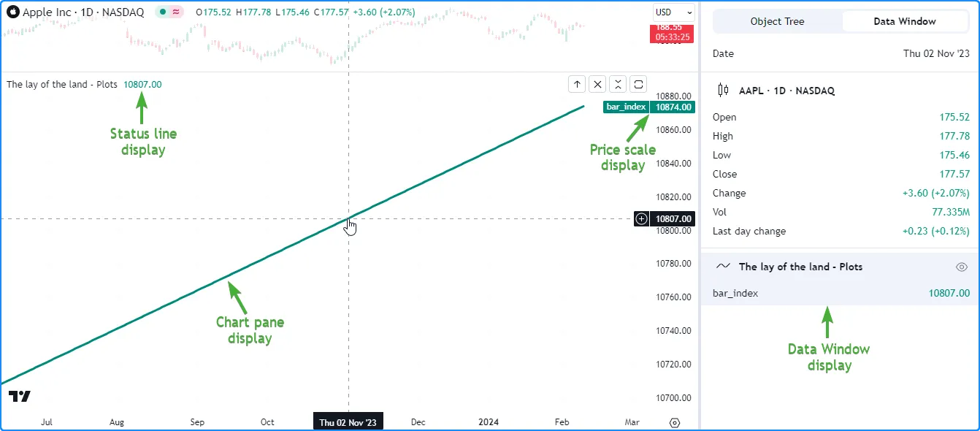Click the green market status indicator
980x431 pixels.
162,12
